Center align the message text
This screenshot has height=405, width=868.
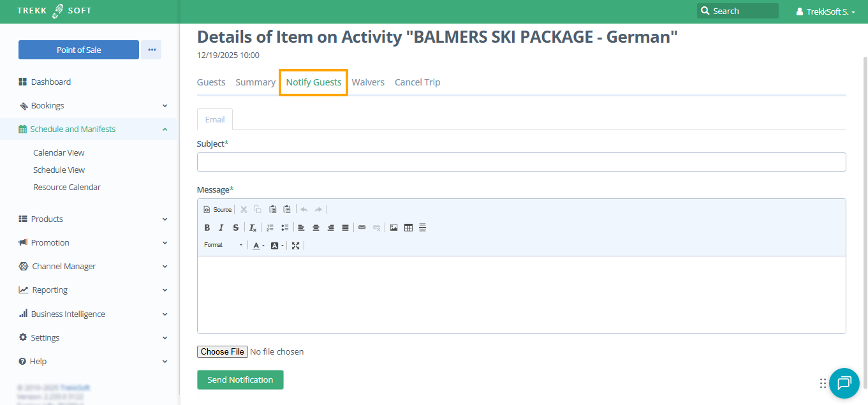316,228
